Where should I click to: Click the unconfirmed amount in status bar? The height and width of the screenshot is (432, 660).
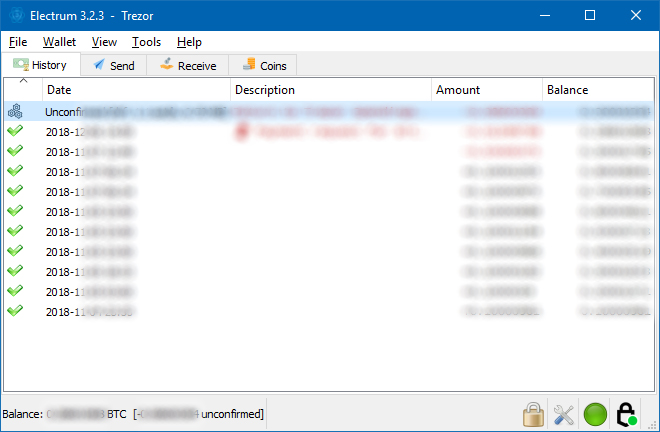198,414
